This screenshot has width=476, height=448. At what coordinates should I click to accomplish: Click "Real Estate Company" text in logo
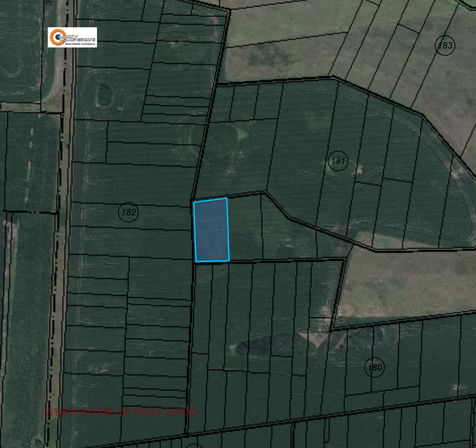pos(80,44)
